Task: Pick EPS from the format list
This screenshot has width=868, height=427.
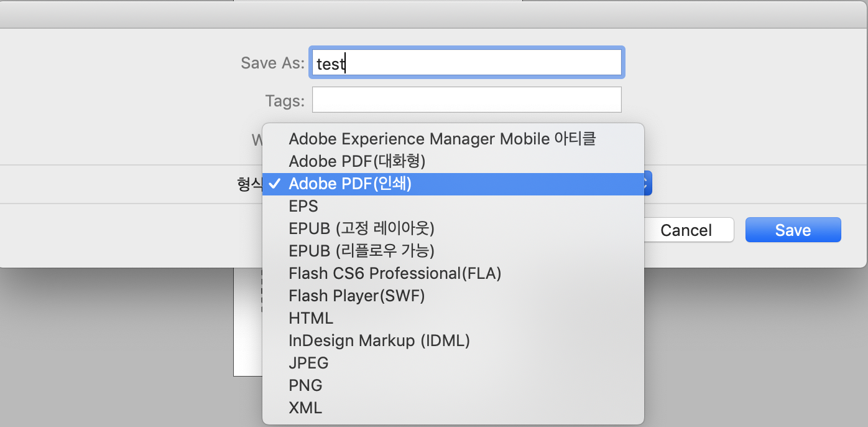Action: click(453, 206)
